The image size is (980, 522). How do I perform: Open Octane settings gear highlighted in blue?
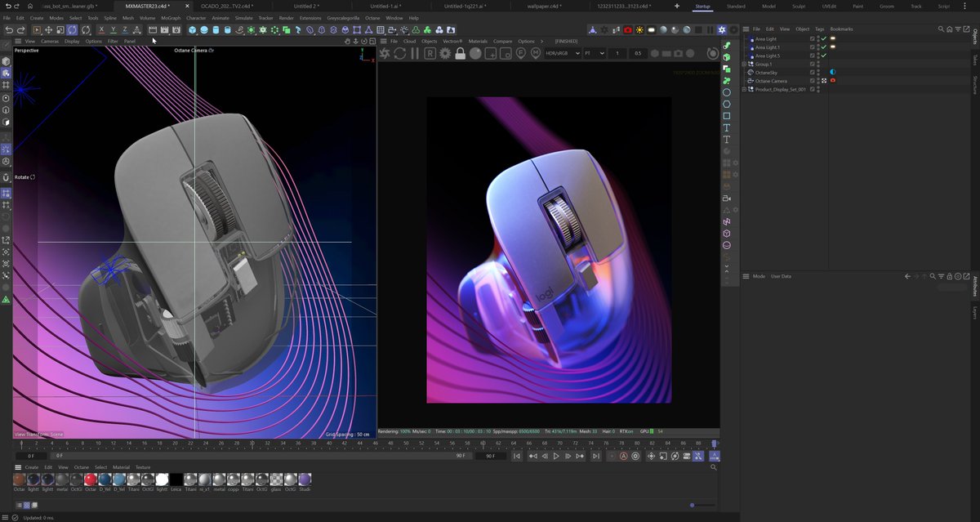[722, 29]
